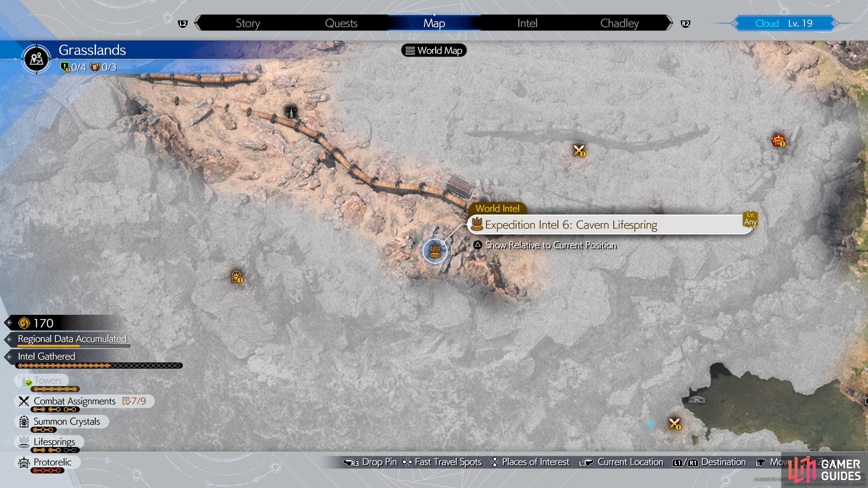Click Show Relative to Current Position
This screenshot has width=868, height=488.
point(551,245)
